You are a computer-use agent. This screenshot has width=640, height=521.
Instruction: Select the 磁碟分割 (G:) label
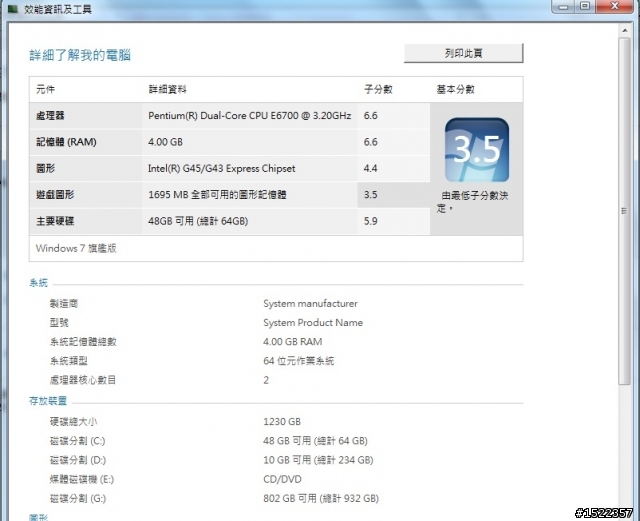78,498
